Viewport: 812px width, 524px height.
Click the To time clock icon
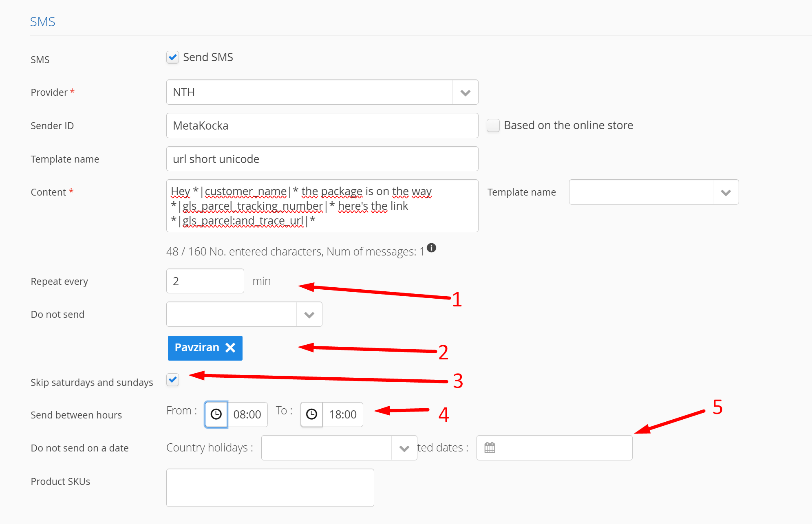coord(311,414)
